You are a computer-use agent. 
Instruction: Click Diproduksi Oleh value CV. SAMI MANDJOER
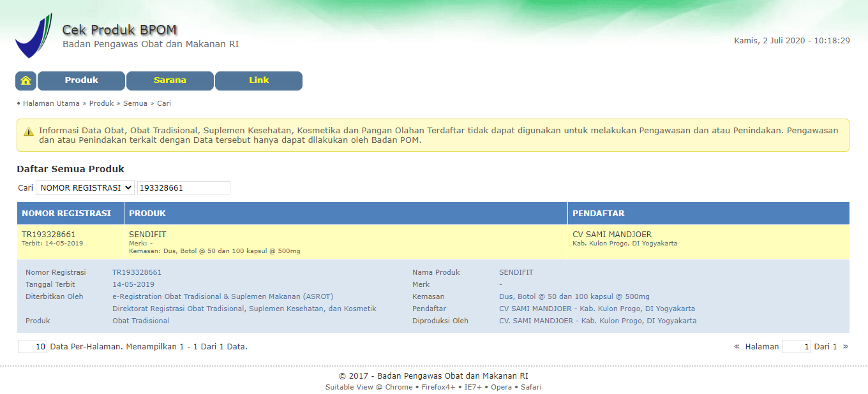[x=598, y=321]
